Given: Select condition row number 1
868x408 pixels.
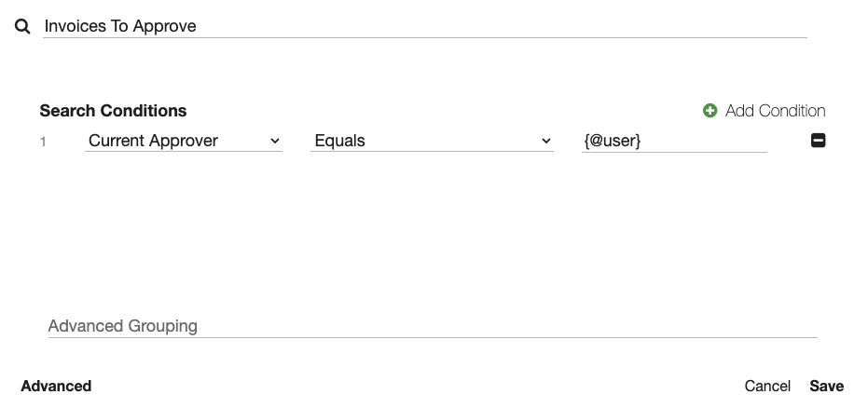Looking at the screenshot, I should [x=43, y=142].
